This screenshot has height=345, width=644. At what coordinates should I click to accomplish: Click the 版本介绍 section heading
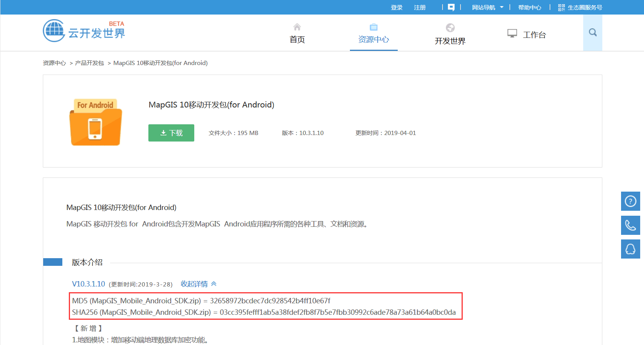[x=87, y=262]
